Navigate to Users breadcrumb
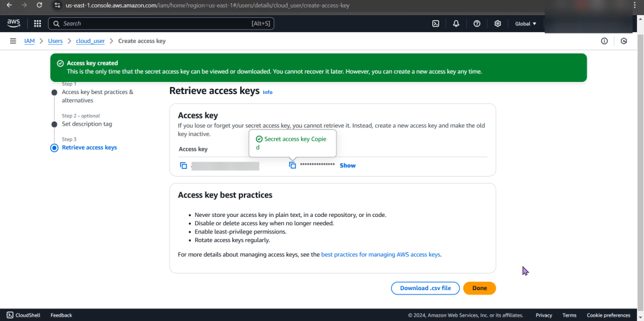This screenshot has height=321, width=644. [55, 41]
